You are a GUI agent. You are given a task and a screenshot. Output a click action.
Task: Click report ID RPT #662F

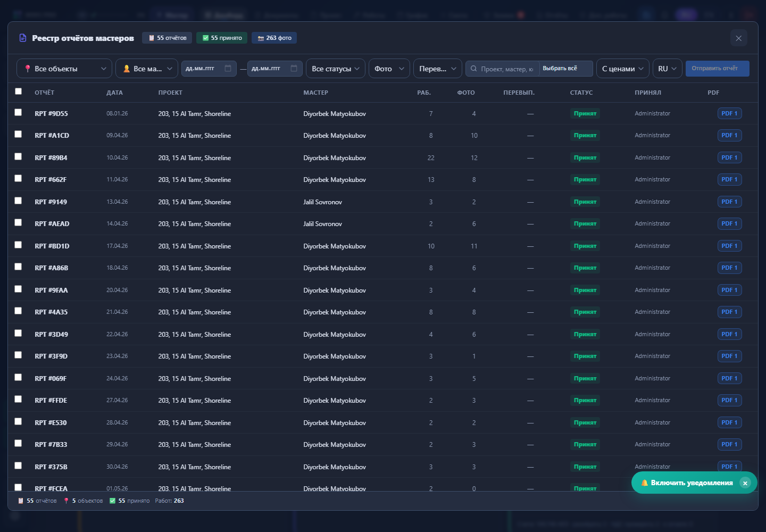pos(51,180)
